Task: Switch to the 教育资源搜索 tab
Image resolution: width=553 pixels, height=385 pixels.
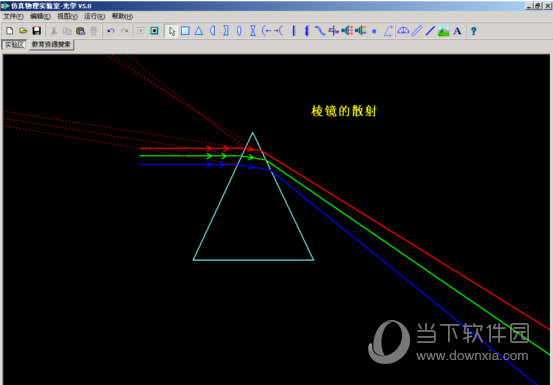Action: (51, 44)
